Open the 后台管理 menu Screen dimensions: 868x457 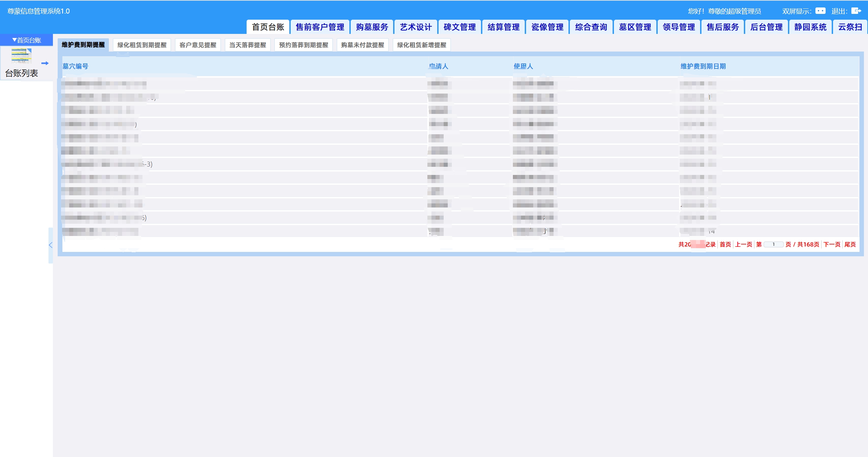tap(766, 27)
